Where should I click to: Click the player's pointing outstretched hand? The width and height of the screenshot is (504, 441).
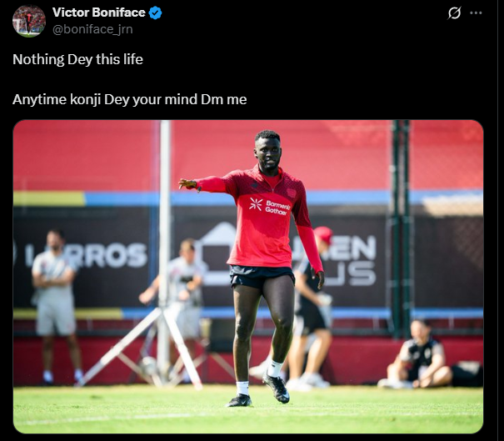click(x=187, y=183)
